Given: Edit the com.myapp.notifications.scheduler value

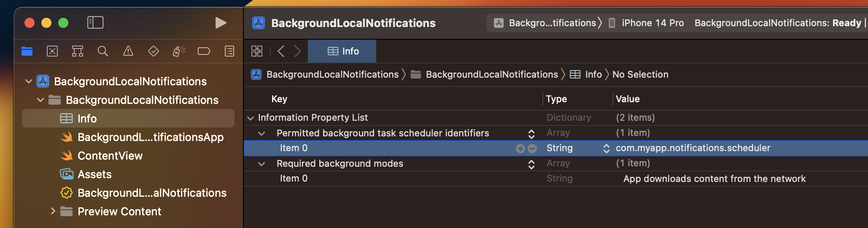Looking at the screenshot, I should click(693, 148).
